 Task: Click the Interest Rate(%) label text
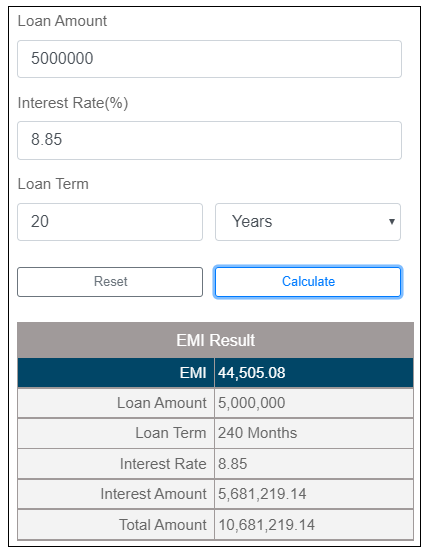click(x=73, y=103)
